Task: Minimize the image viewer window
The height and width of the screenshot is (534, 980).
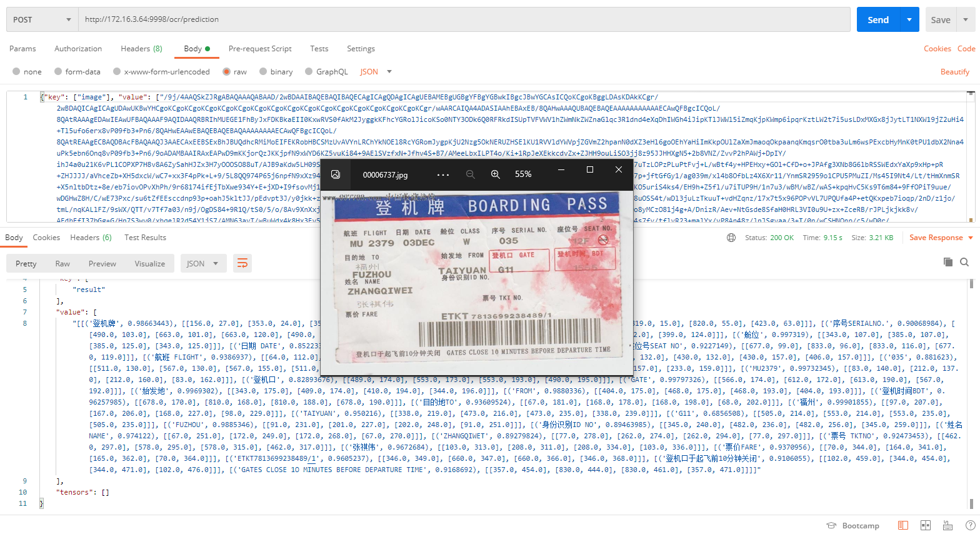Action: coord(561,169)
